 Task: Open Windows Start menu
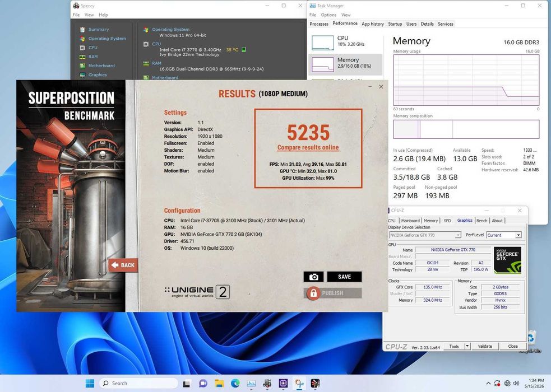[x=90, y=383]
